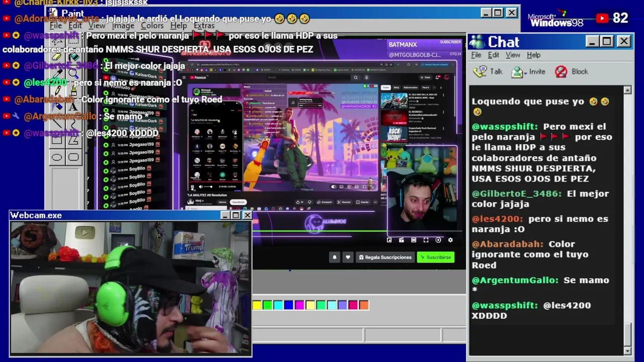Switch stream player to theater mode
Viewport: 644px width, 362px height.
(x=414, y=240)
